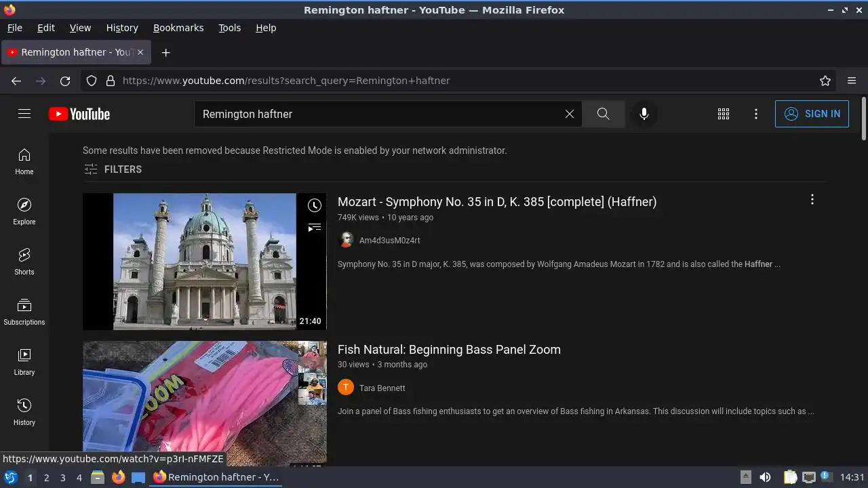This screenshot has width=868, height=488.
Task: Open the History menu
Action: pyautogui.click(x=122, y=28)
